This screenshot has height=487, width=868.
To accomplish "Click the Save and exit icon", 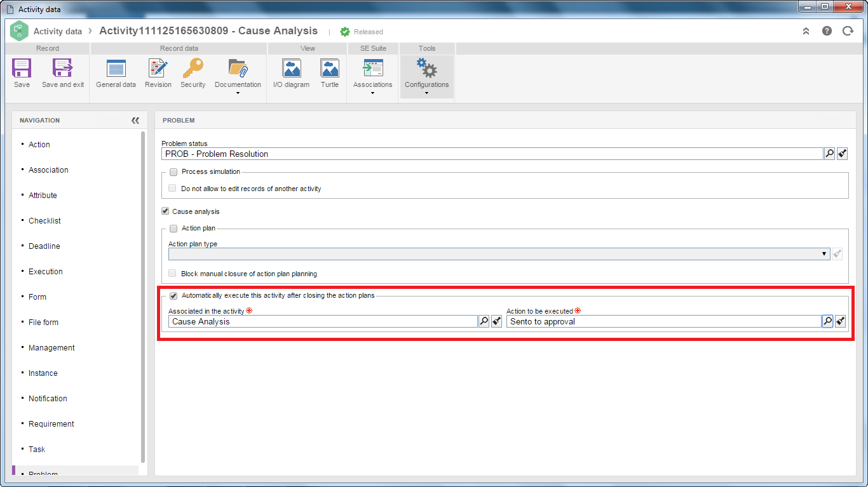I will pyautogui.click(x=63, y=69).
